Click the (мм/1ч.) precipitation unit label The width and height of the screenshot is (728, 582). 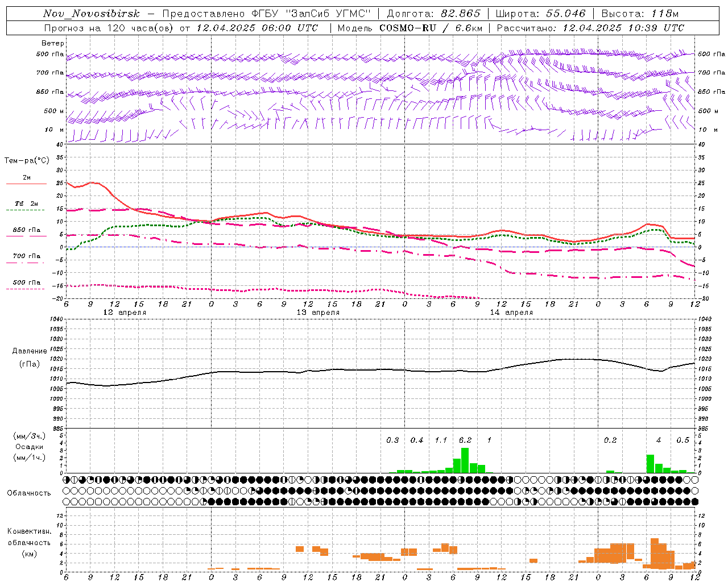30,458
